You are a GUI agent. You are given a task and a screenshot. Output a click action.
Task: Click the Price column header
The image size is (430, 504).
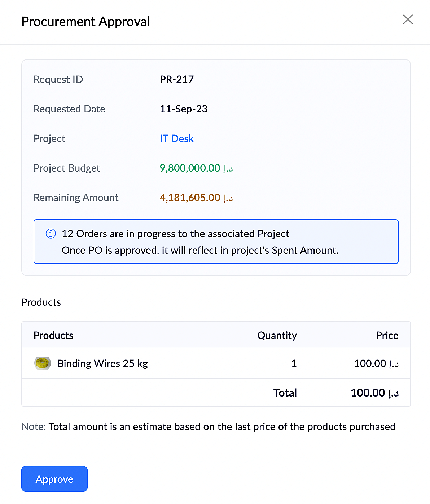(387, 336)
